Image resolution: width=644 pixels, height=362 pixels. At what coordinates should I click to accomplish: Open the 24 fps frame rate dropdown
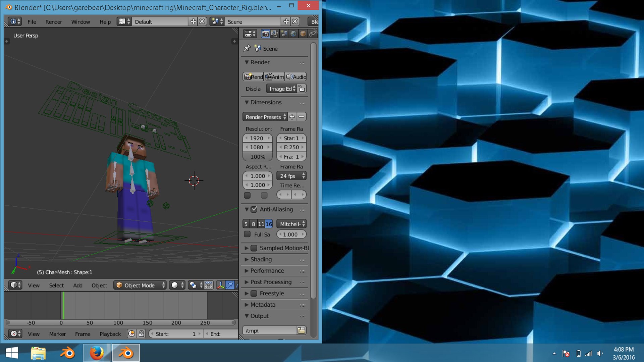pos(291,176)
